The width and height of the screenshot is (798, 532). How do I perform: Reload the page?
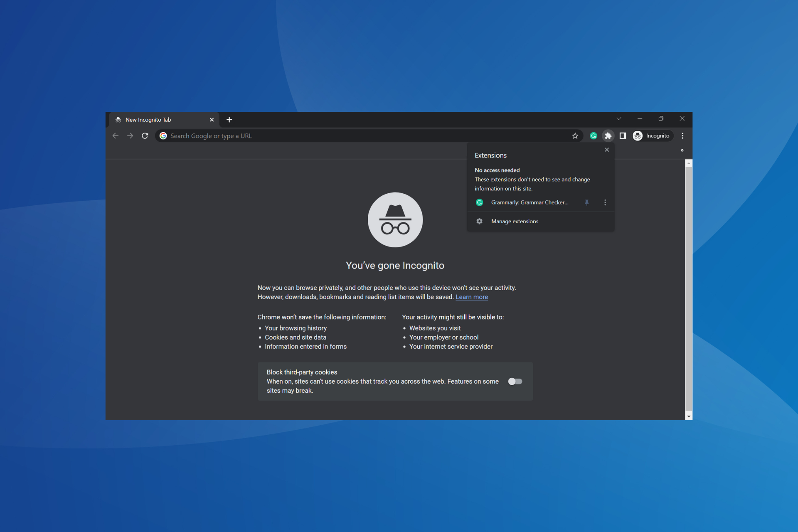pyautogui.click(x=145, y=136)
